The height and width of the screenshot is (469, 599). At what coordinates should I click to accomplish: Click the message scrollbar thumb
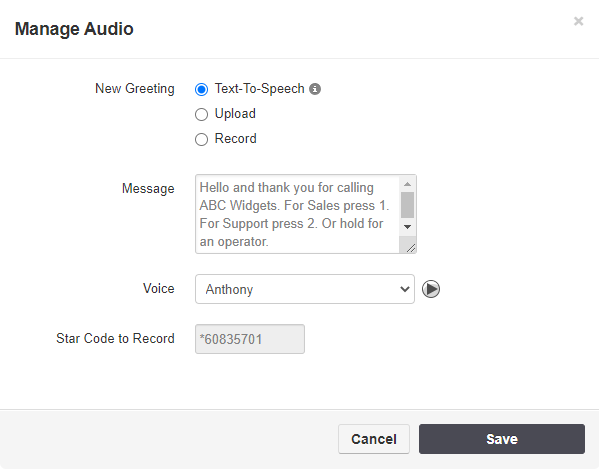pos(408,205)
